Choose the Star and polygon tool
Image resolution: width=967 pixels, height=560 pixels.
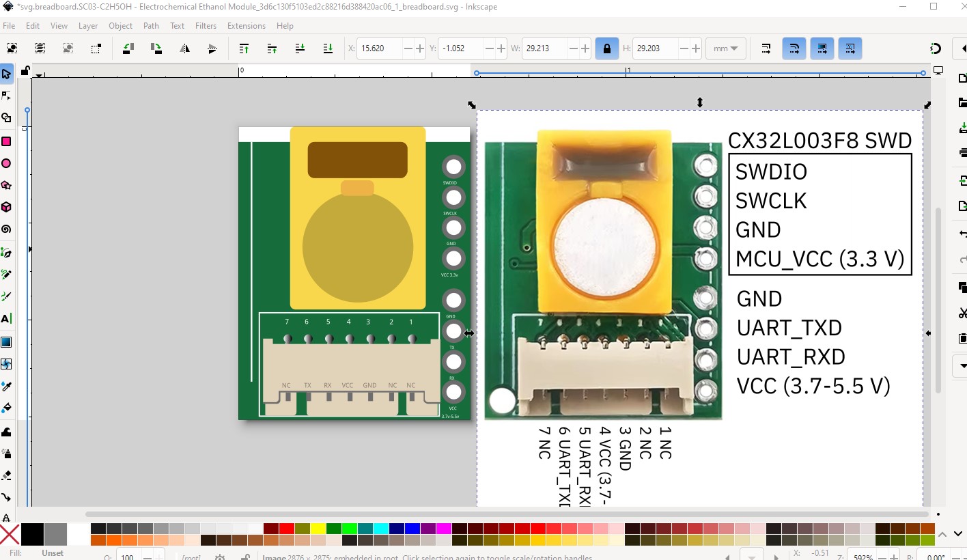click(x=6, y=185)
